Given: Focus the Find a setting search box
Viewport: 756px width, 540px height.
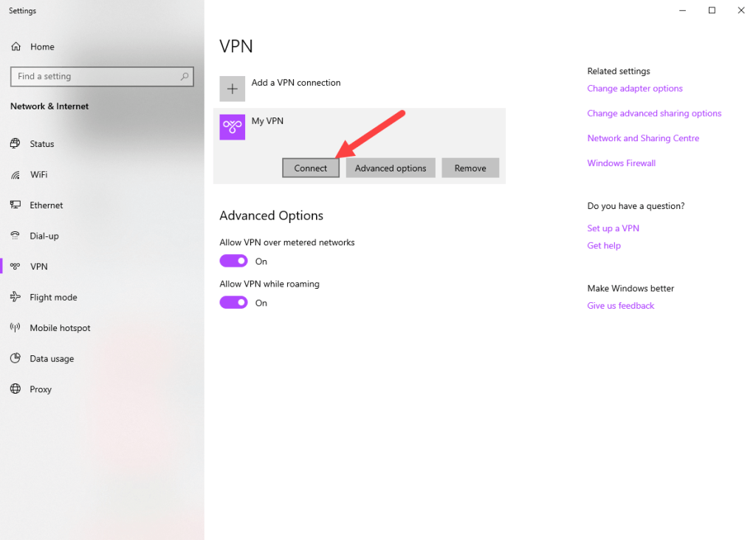Looking at the screenshot, I should (96, 76).
